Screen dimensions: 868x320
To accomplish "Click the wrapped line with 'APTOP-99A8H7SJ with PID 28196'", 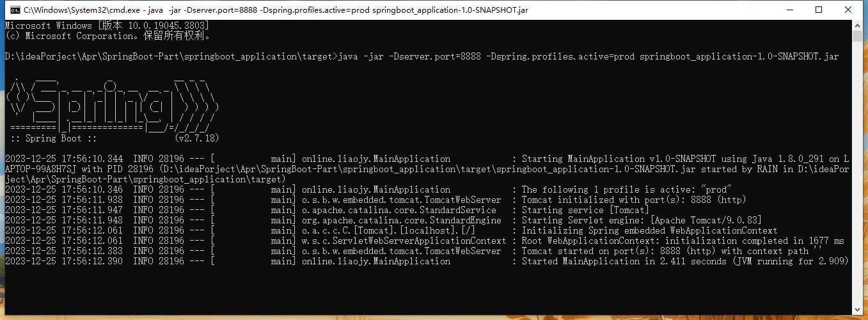I will pos(427,169).
